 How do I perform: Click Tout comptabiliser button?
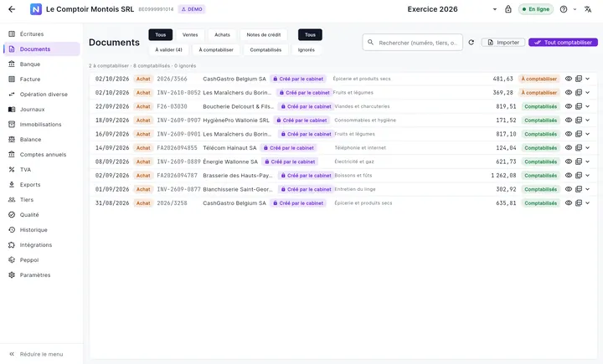tap(563, 43)
